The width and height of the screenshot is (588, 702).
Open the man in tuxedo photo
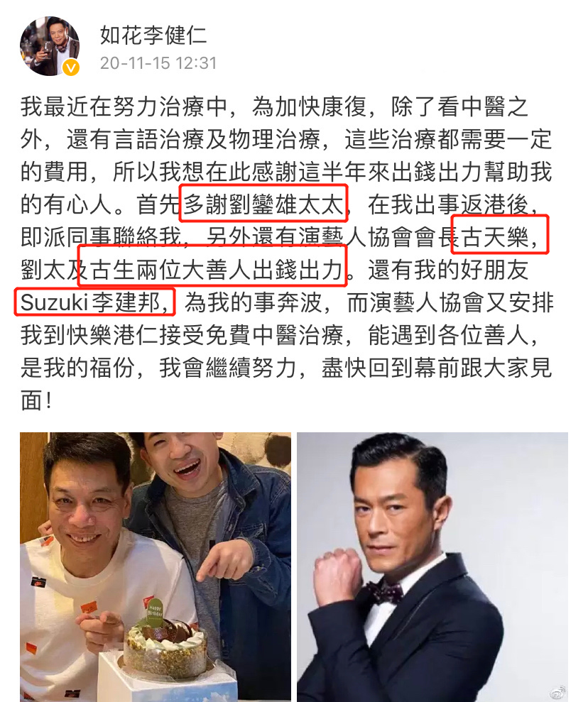pos(432,567)
